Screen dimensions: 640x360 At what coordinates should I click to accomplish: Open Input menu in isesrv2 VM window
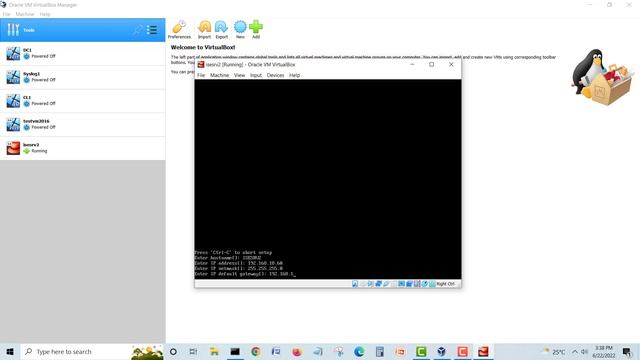coord(256,75)
